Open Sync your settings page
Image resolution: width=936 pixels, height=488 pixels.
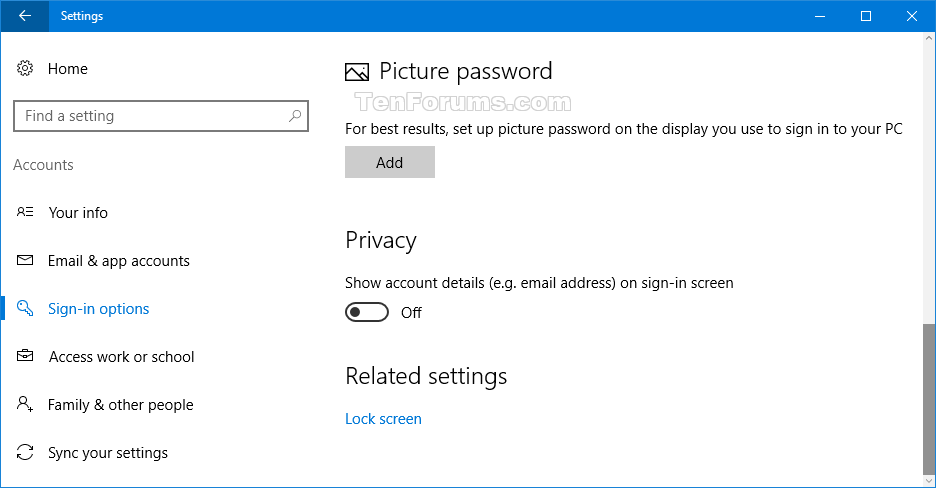point(108,453)
